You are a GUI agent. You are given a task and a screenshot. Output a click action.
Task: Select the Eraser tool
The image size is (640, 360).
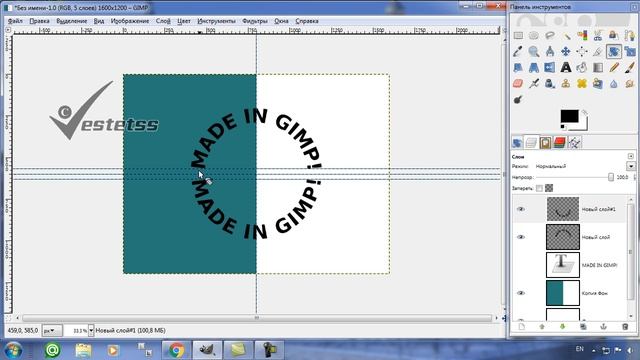(x=518, y=83)
